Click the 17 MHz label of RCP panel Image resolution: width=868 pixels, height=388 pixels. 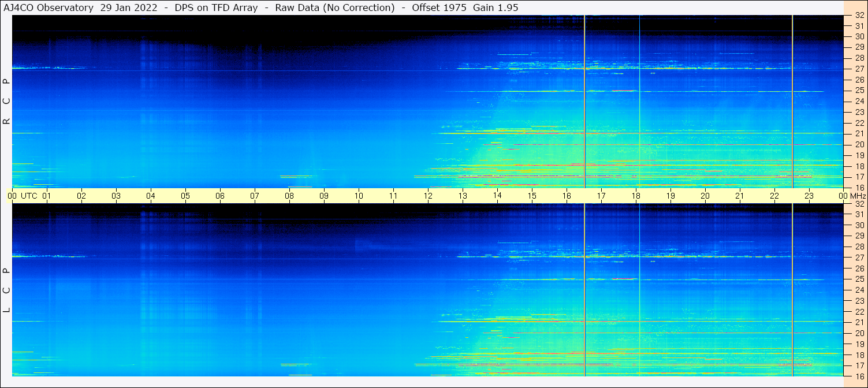point(859,177)
